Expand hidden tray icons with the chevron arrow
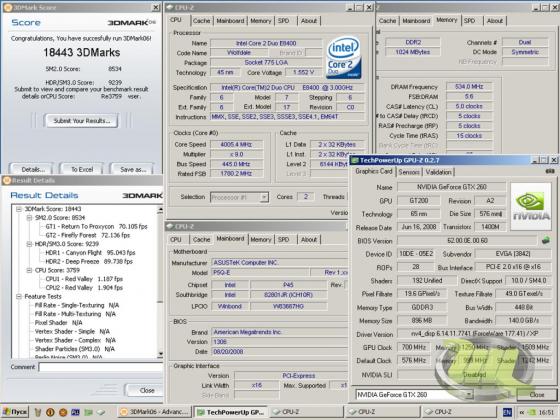The height and width of the screenshot is (420, 560). 522,412
